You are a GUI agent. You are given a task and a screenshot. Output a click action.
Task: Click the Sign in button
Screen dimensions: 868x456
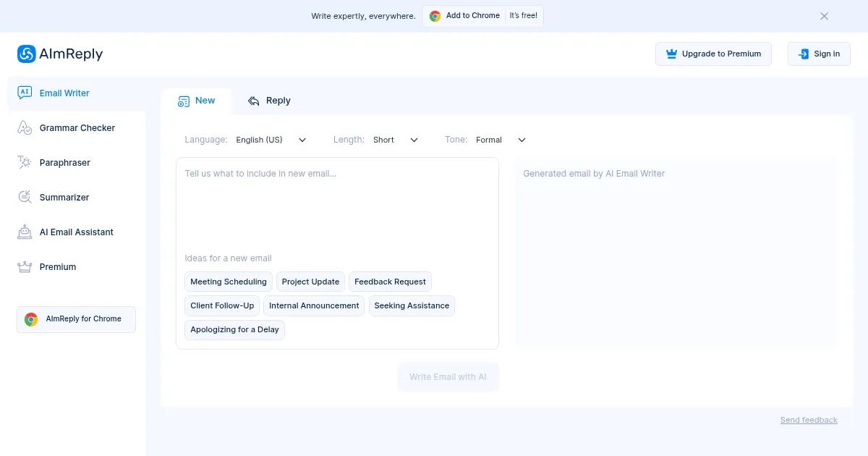819,54
